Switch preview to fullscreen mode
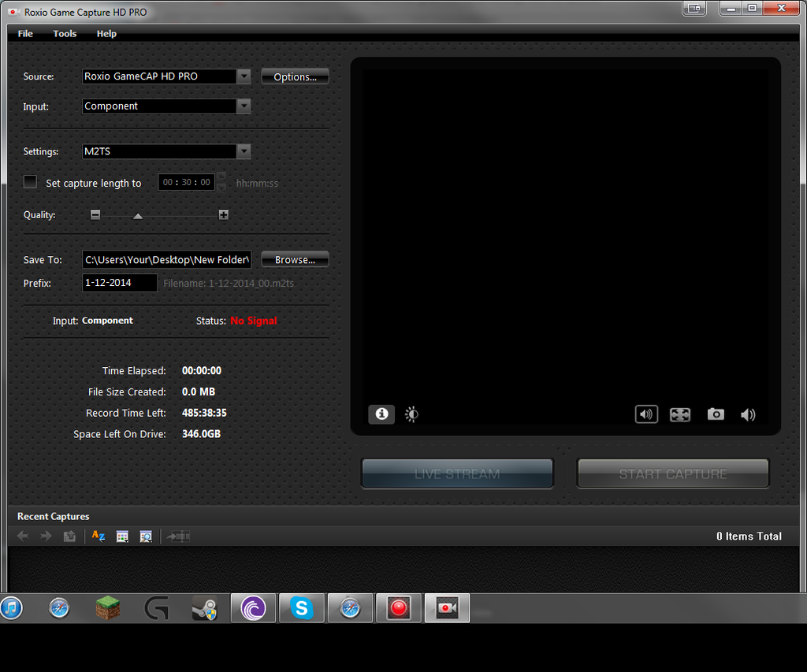The image size is (807, 672). [x=680, y=414]
